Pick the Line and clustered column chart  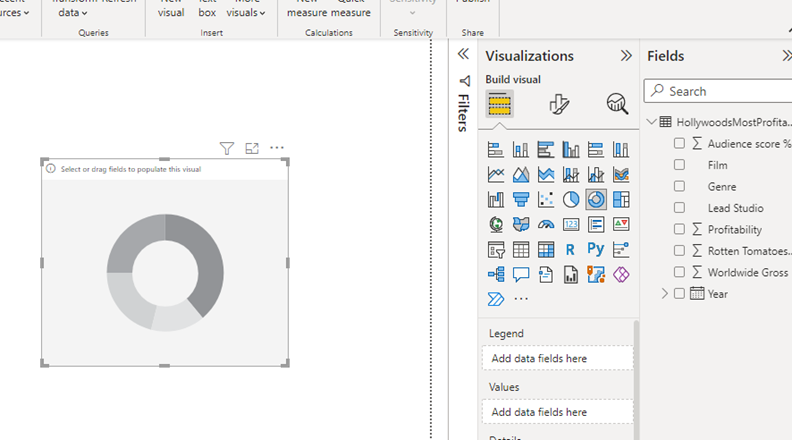[x=596, y=175]
